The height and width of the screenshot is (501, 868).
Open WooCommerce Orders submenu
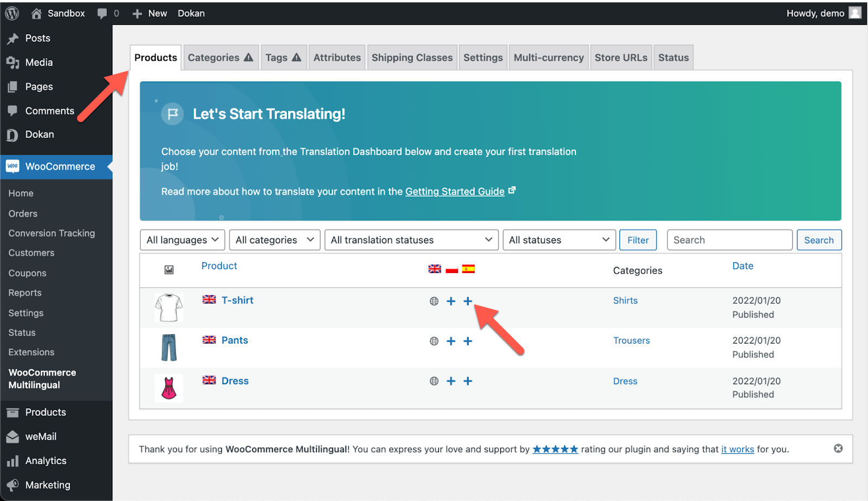(23, 214)
